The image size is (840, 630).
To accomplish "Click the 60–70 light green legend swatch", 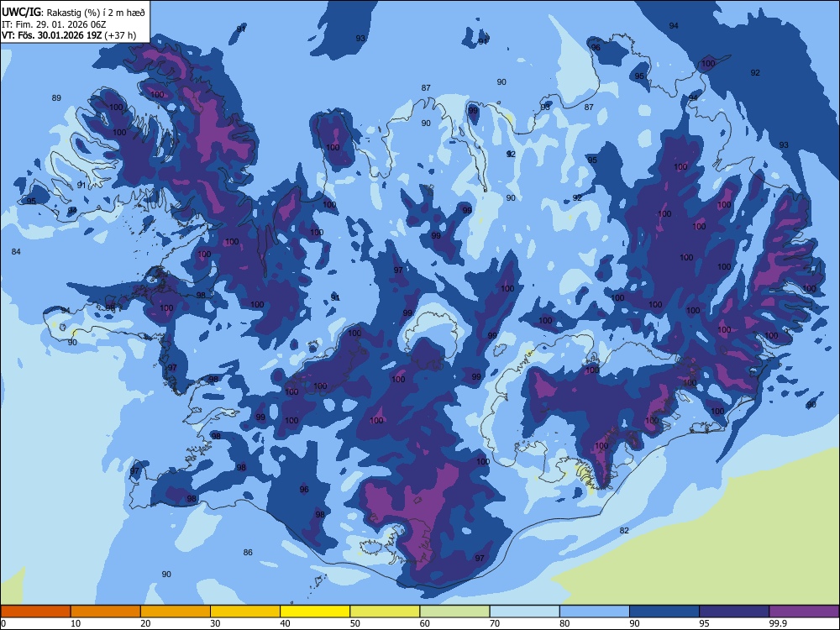I will coord(454,612).
